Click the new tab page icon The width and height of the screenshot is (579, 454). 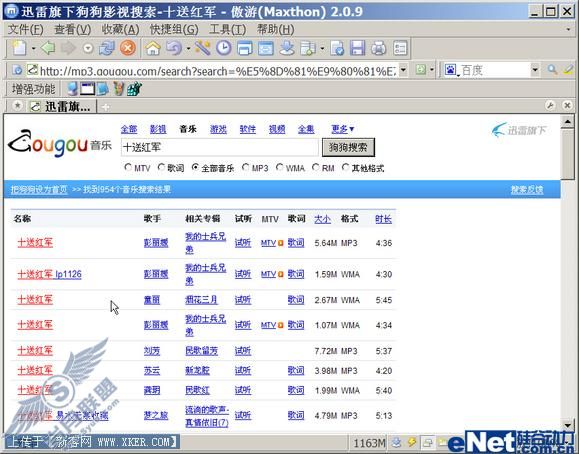coord(19,48)
